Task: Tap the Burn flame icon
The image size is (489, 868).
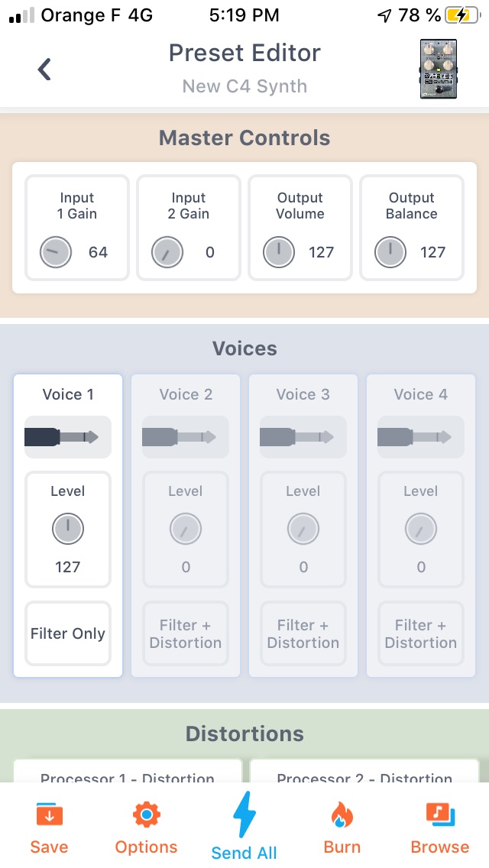Action: pos(342,825)
